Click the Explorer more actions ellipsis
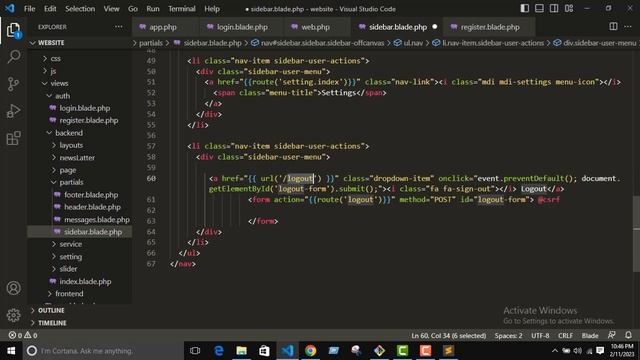The image size is (640, 360). pos(118,27)
